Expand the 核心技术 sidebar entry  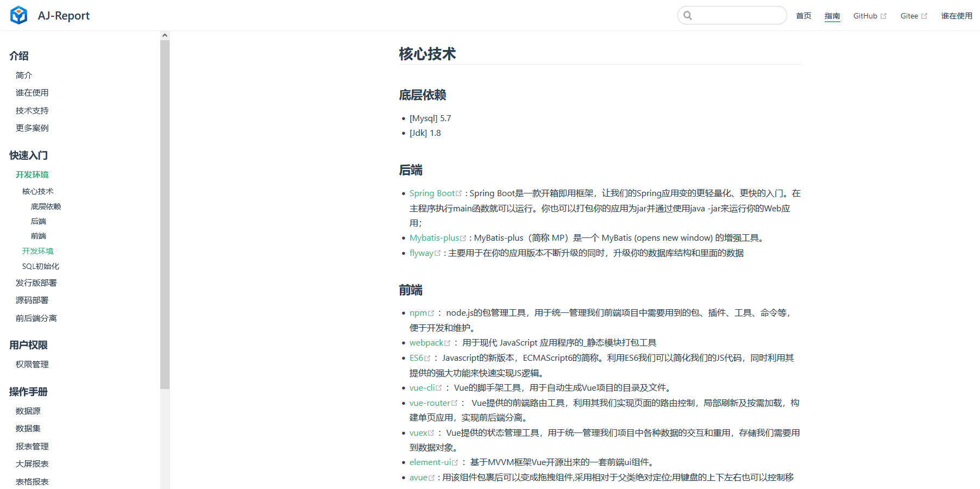[x=37, y=191]
